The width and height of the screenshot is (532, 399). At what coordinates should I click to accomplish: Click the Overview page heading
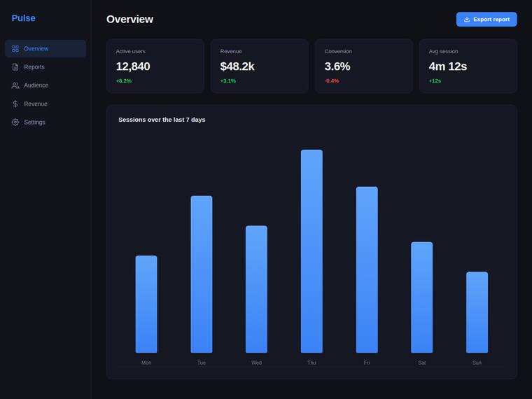point(130,20)
